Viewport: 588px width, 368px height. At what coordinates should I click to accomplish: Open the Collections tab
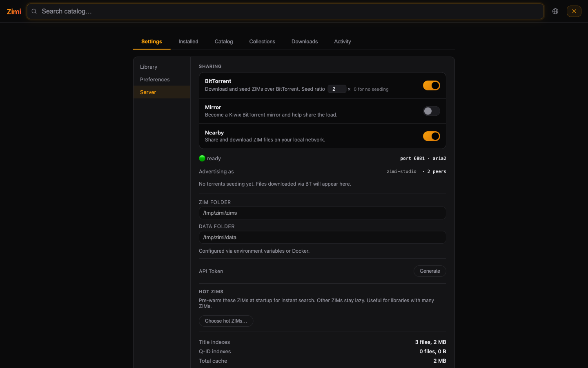262,42
